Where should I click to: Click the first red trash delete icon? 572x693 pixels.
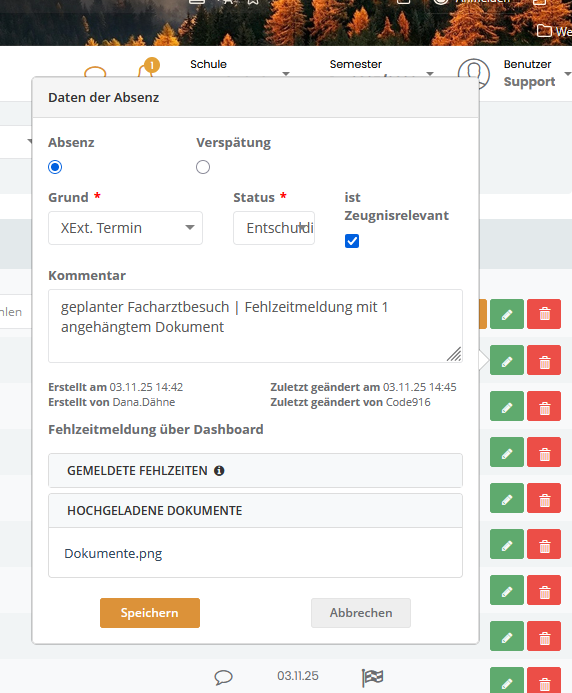pos(544,314)
